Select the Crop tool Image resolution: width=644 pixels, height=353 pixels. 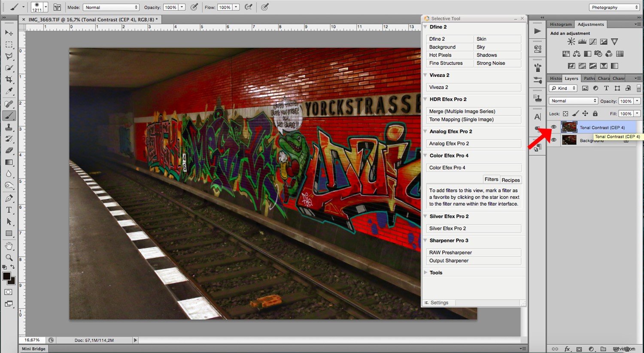[x=9, y=79]
